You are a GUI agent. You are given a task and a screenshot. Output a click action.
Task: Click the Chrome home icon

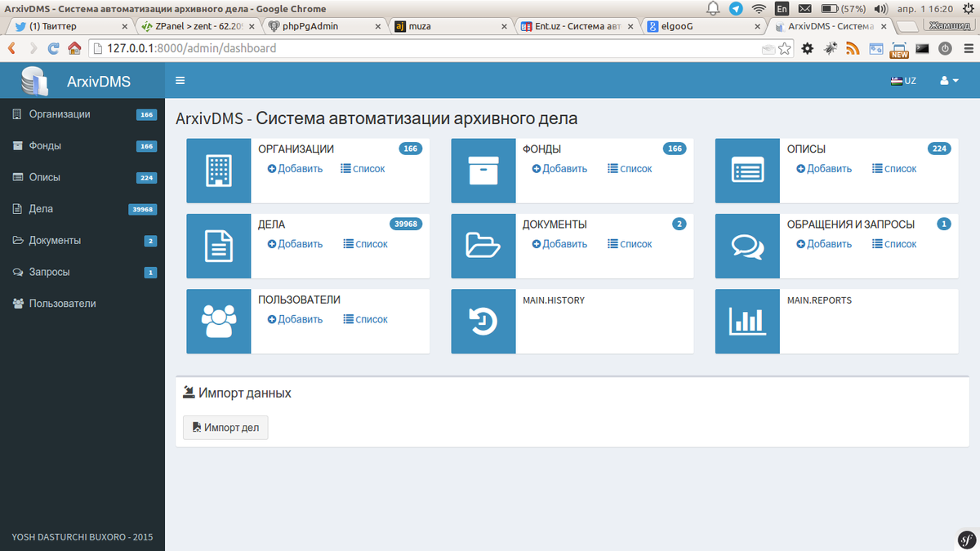point(74,48)
